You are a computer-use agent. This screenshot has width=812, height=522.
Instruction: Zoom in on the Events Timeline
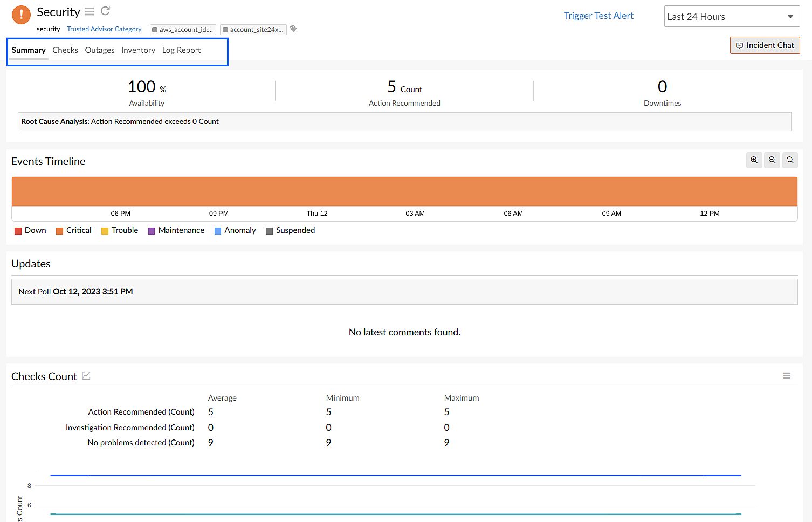click(x=754, y=160)
